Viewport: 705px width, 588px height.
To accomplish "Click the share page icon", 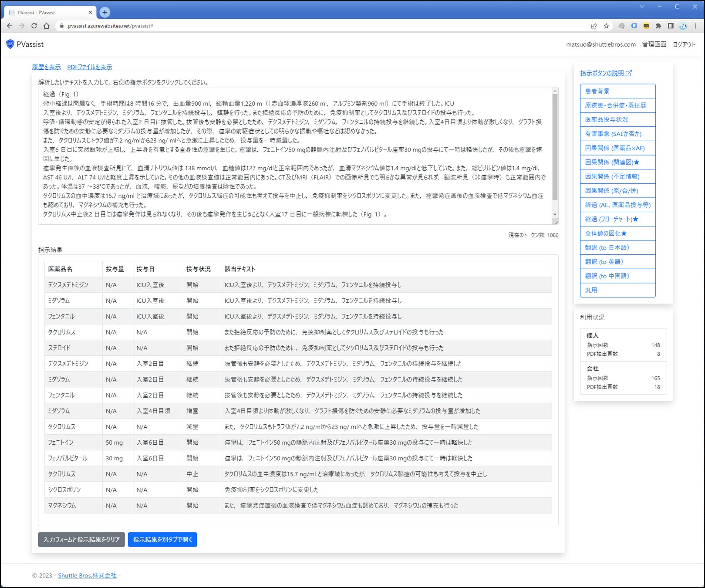I will point(594,26).
